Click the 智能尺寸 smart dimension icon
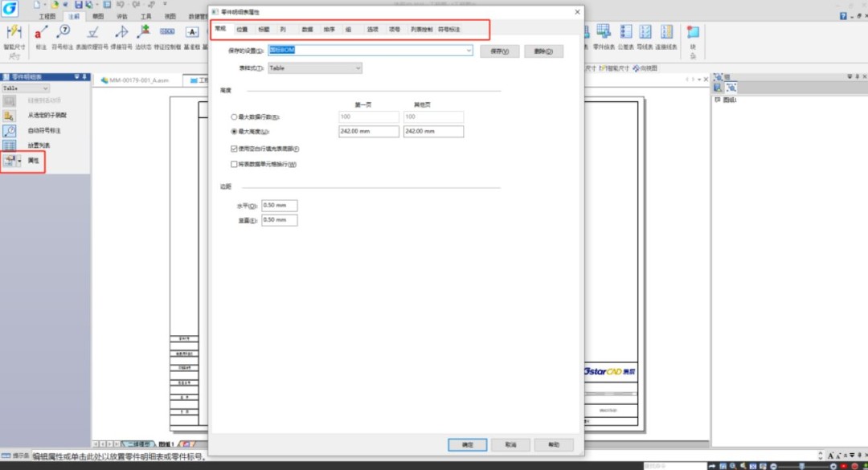The height and width of the screenshot is (470, 868). [14, 32]
